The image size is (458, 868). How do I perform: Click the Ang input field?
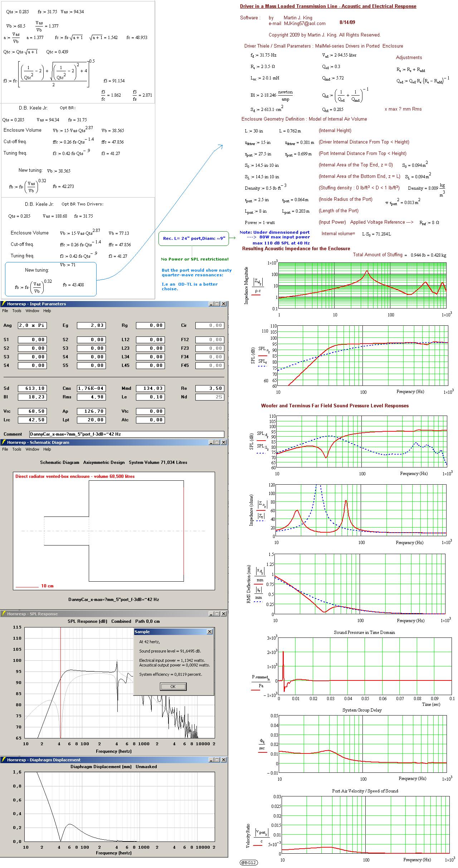[33, 325]
